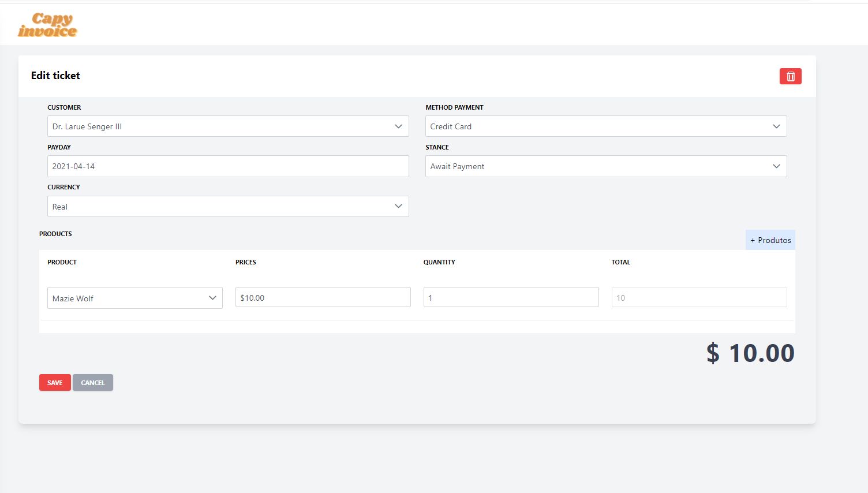The image size is (868, 493).
Task: Click the $ 10.00 grand total
Action: pos(750,353)
